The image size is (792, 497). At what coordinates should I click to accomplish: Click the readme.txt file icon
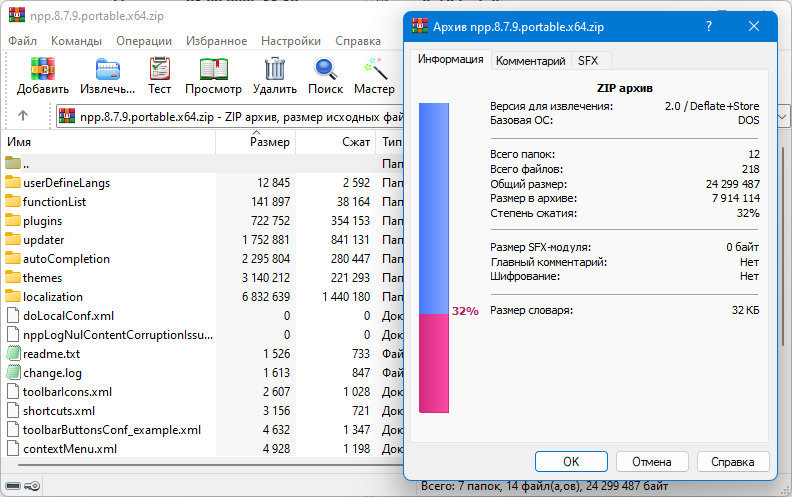pos(13,354)
